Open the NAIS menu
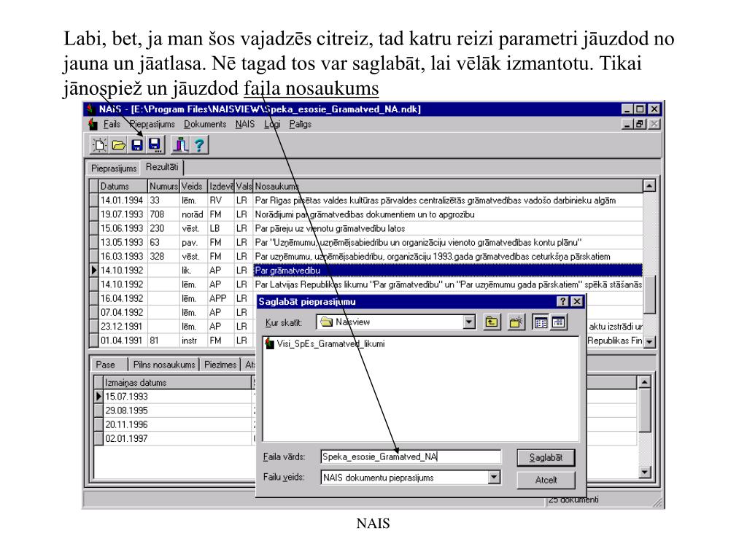 click(x=245, y=124)
